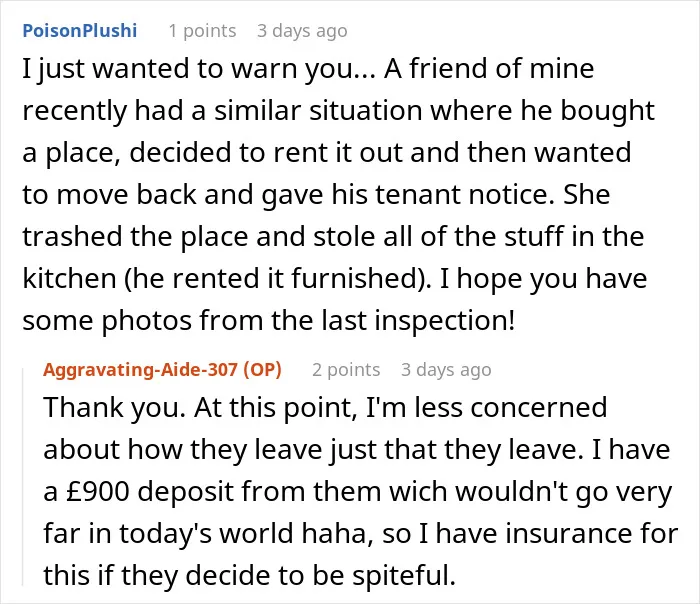The image size is (700, 604).
Task: Open the timestamp on the OP reply
Action: point(446,370)
